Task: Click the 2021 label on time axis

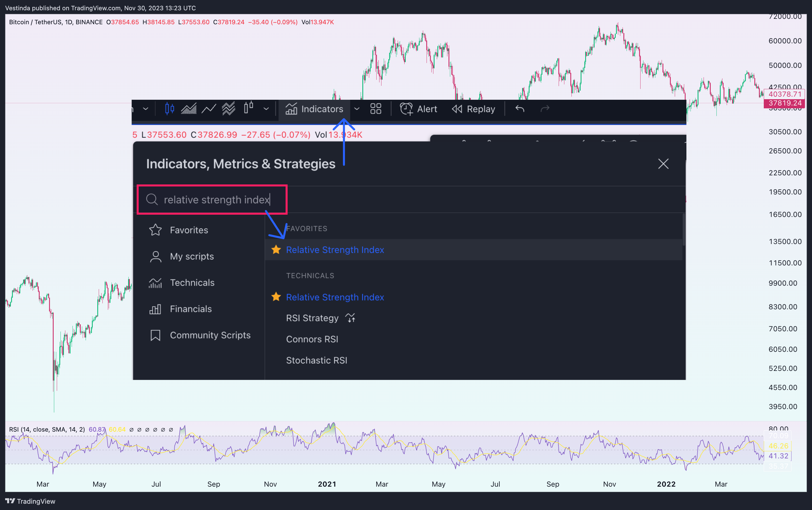Action: [327, 484]
